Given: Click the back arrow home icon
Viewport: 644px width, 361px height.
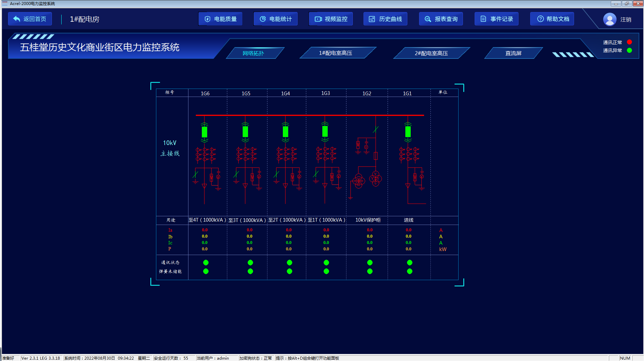Looking at the screenshot, I should (17, 19).
